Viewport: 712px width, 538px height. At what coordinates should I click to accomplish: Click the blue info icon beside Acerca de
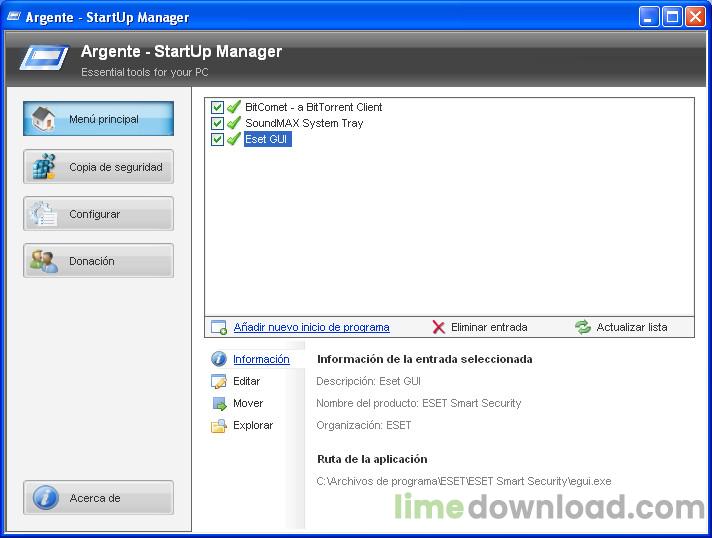click(x=45, y=498)
